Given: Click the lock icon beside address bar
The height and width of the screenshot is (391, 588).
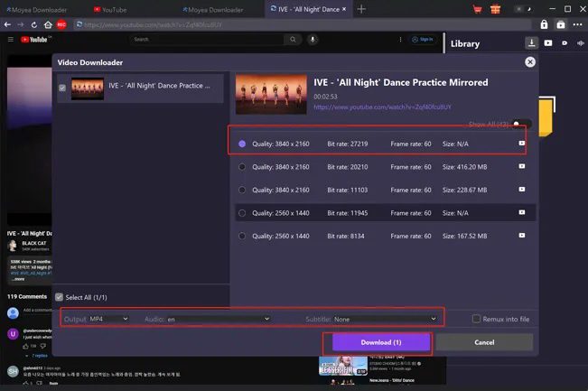Looking at the screenshot, I should click(x=545, y=24).
